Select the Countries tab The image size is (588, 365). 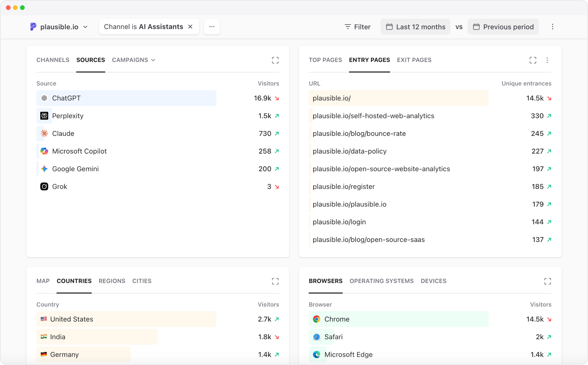(x=74, y=281)
